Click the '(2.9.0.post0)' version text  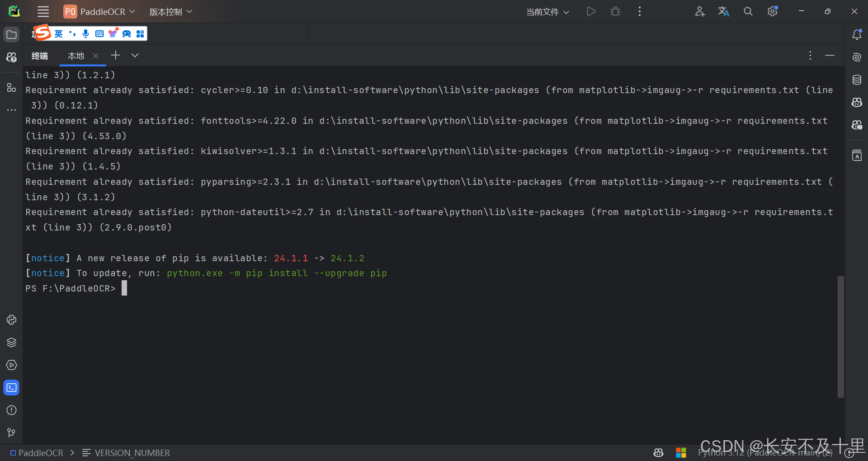[136, 227]
